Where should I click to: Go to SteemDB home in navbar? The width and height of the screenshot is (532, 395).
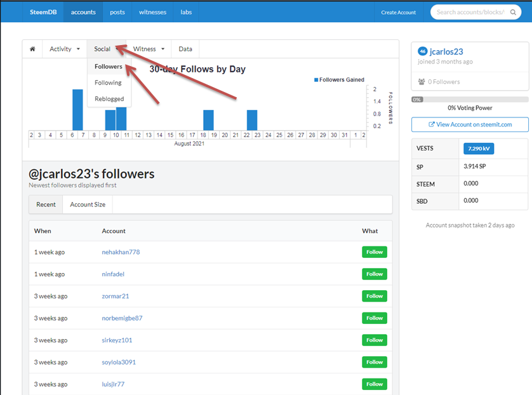[x=43, y=12]
